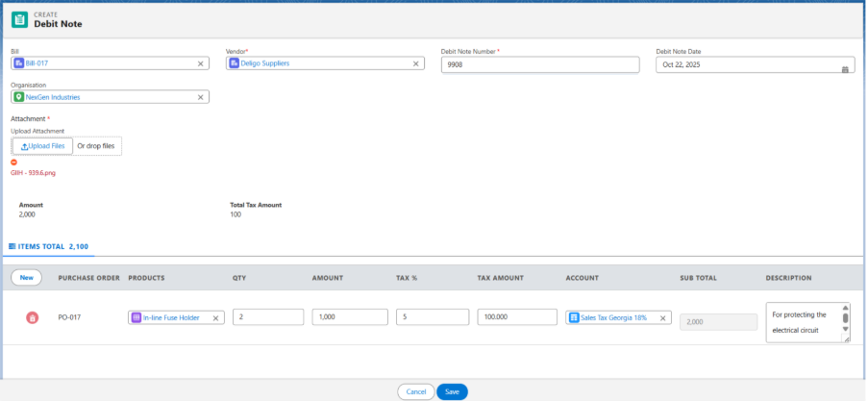
Task: Remove the GRH - 939.6.png attachment
Action: tap(13, 163)
